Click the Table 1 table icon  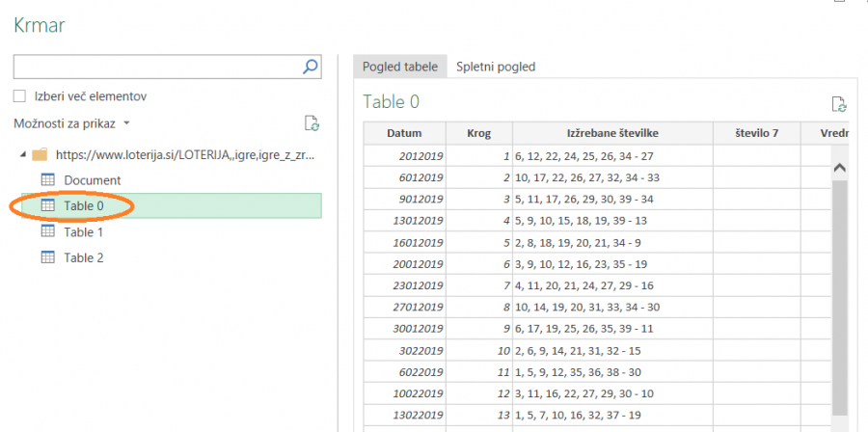(47, 231)
